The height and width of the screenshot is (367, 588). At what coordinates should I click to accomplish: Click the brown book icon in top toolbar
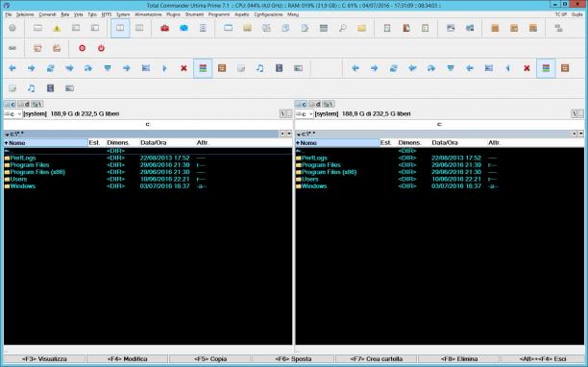click(x=406, y=28)
